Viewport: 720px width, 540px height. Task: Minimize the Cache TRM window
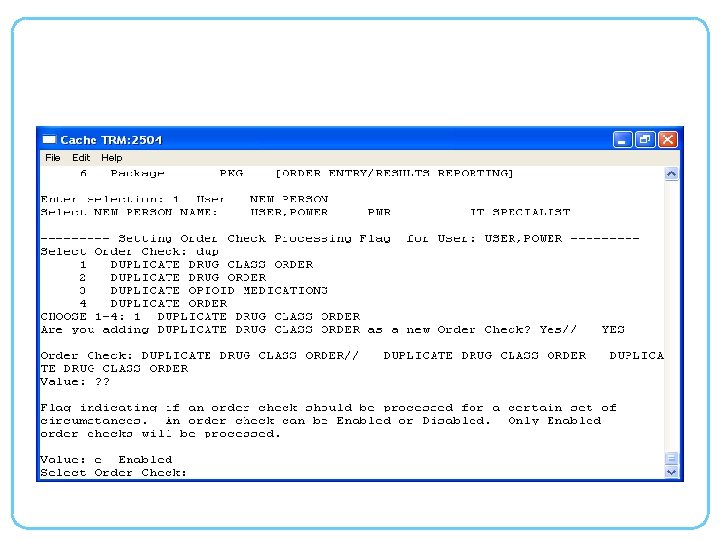(x=622, y=139)
